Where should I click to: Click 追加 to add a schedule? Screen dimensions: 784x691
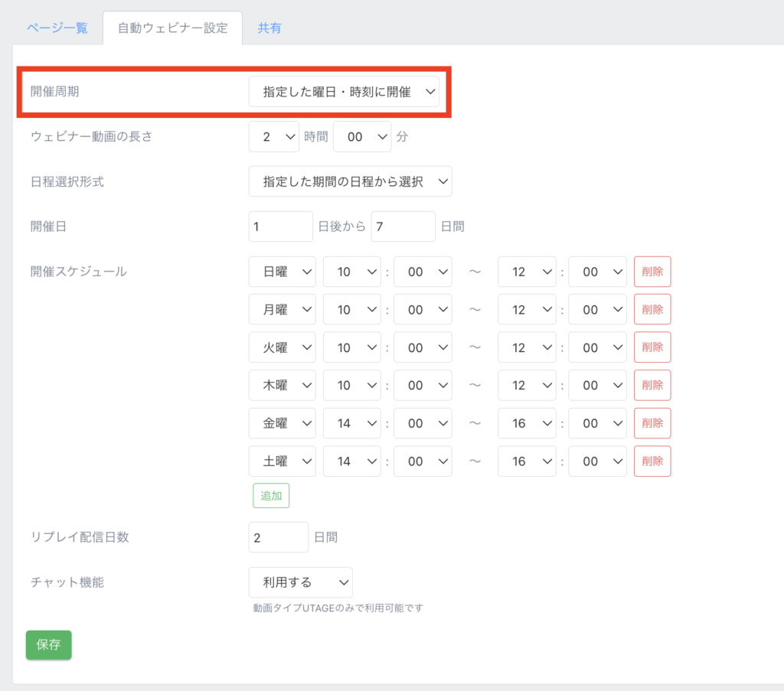[271, 496]
